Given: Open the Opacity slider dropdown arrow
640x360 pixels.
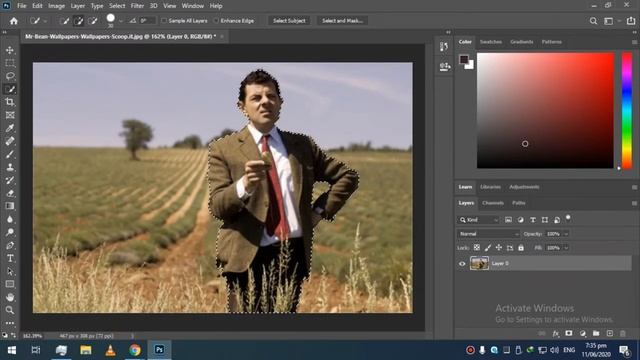Looking at the screenshot, I should click(x=566, y=234).
